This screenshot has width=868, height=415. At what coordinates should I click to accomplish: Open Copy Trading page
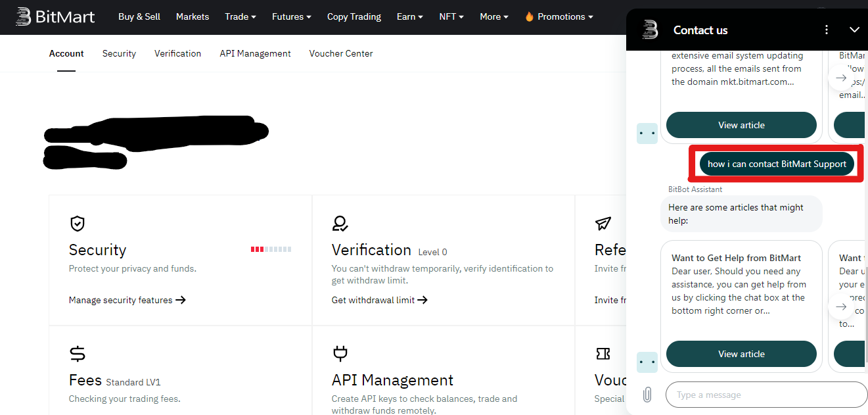tap(354, 16)
